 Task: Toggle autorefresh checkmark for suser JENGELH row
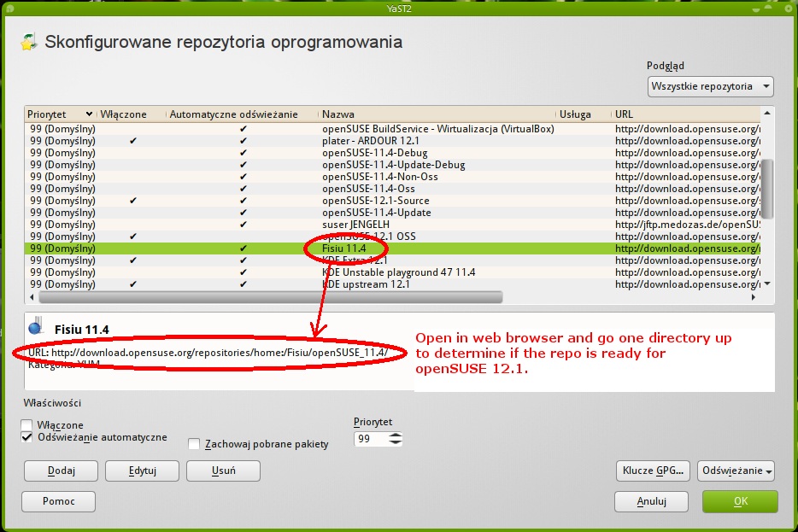244,225
